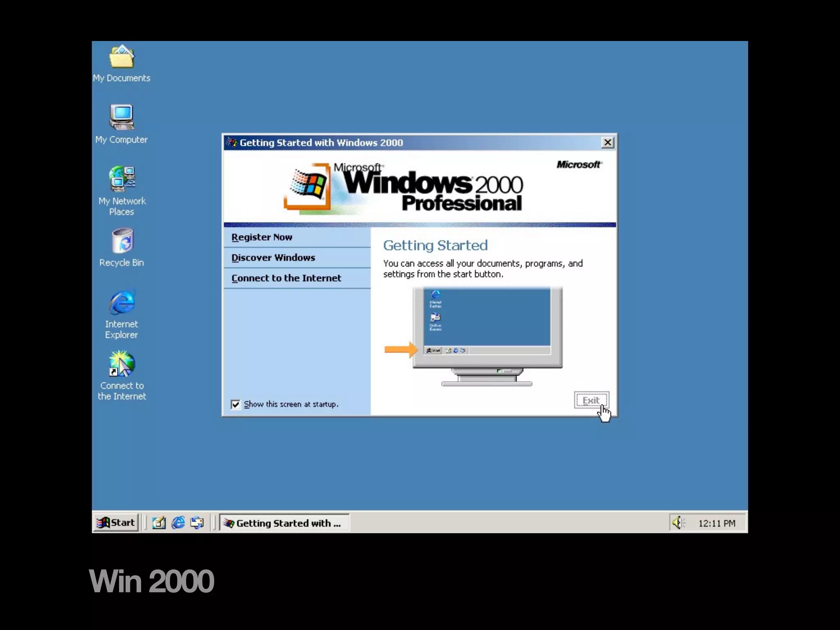Click the Getting Started taskbar button
The height and width of the screenshot is (630, 840).
[284, 523]
